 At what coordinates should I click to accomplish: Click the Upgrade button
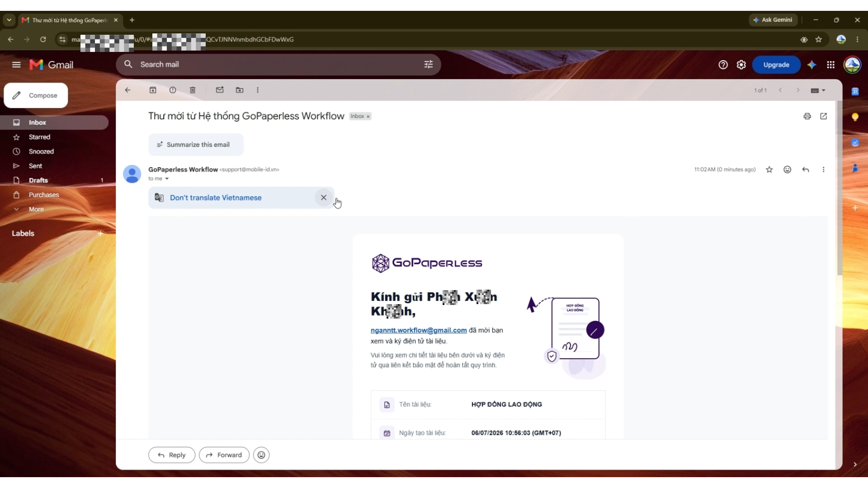776,65
